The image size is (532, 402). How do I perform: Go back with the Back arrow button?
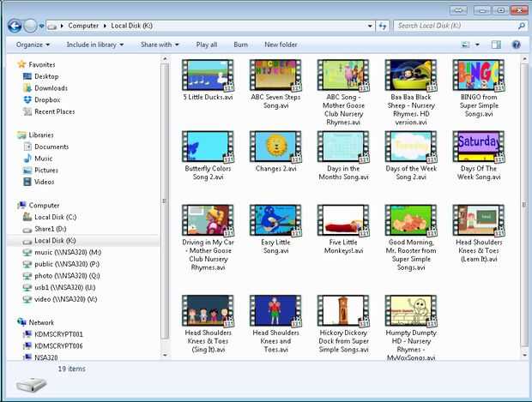point(15,26)
